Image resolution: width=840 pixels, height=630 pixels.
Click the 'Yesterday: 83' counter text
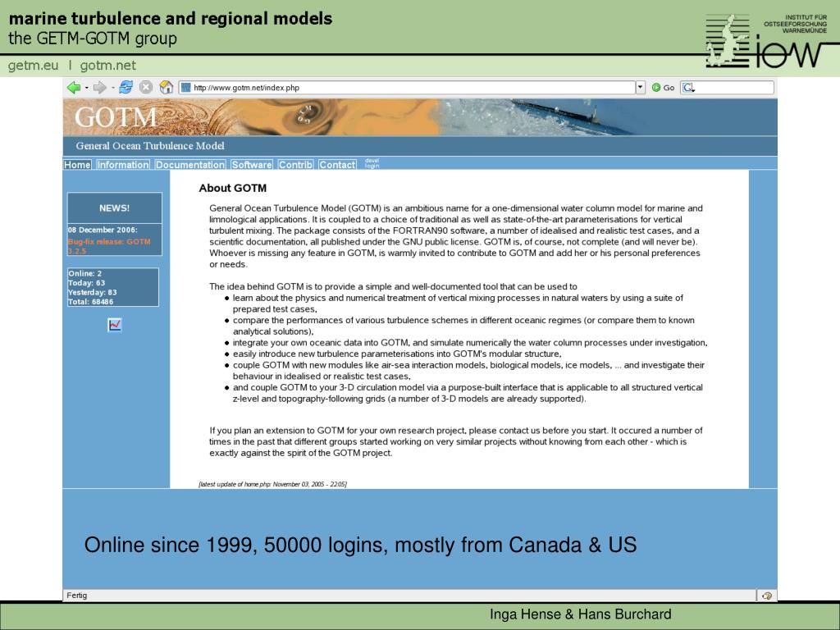click(x=92, y=293)
